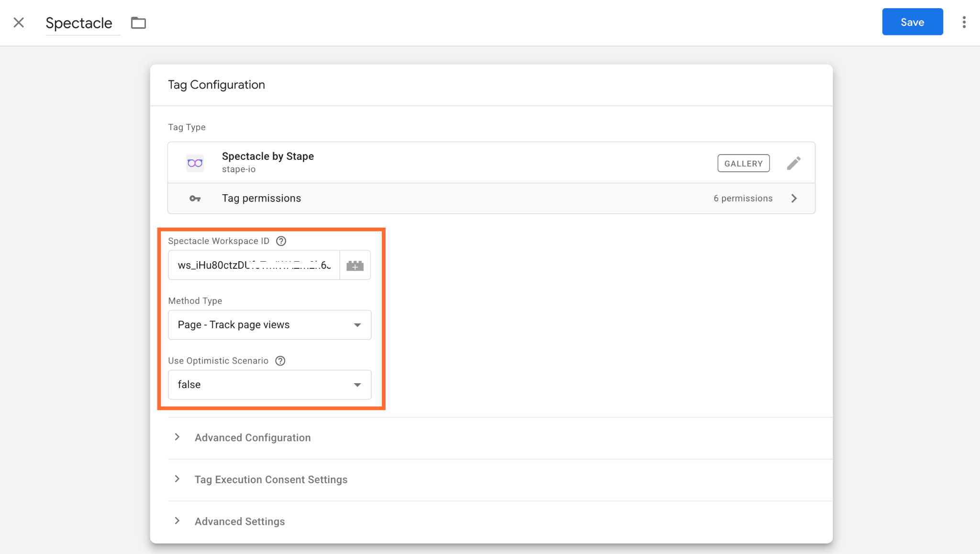Image resolution: width=980 pixels, height=554 pixels.
Task: Click the Spectacle by Stape glasses icon
Action: pos(195,163)
